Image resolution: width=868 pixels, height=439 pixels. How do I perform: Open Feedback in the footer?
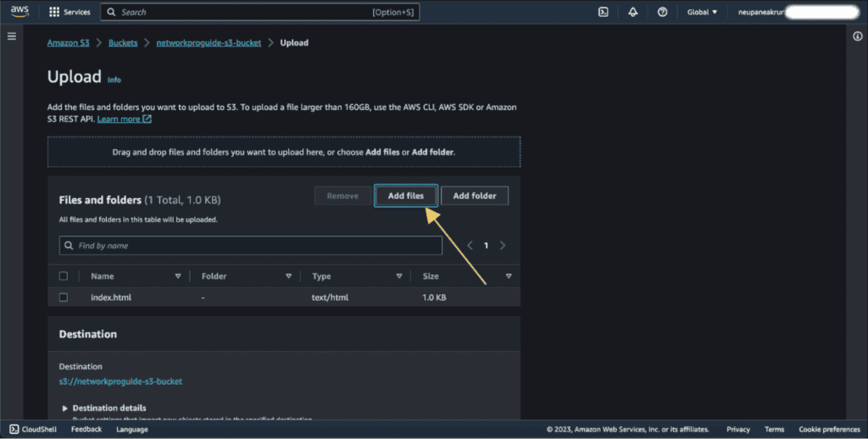point(86,429)
